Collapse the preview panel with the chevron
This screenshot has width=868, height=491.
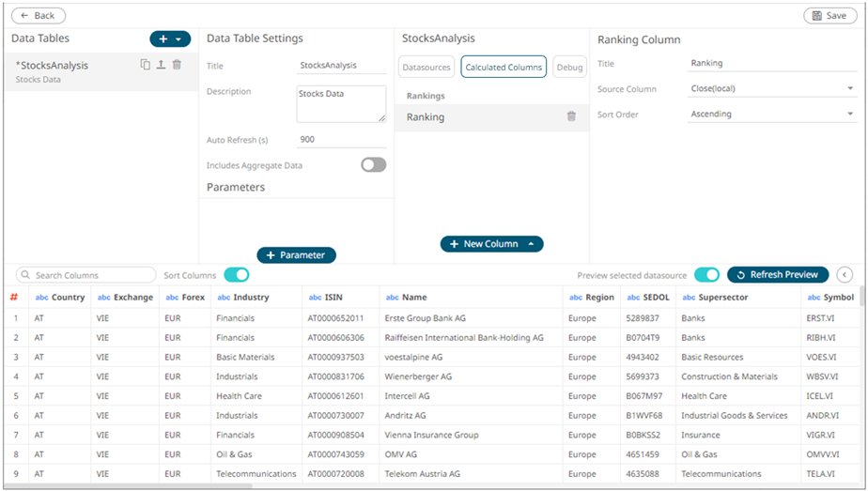tap(844, 275)
